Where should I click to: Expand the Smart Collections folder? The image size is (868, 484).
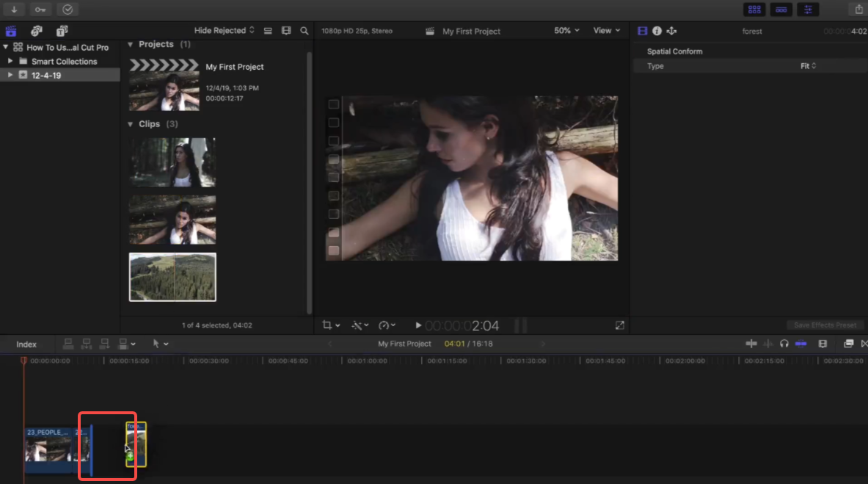point(10,62)
